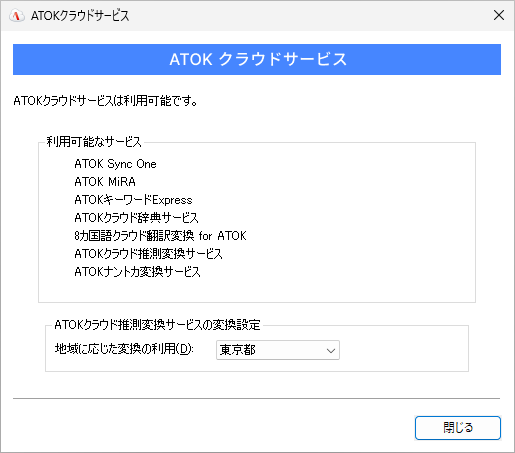515x453 pixels.
Task: Open the 東京都 region dropdown
Action: [278, 350]
